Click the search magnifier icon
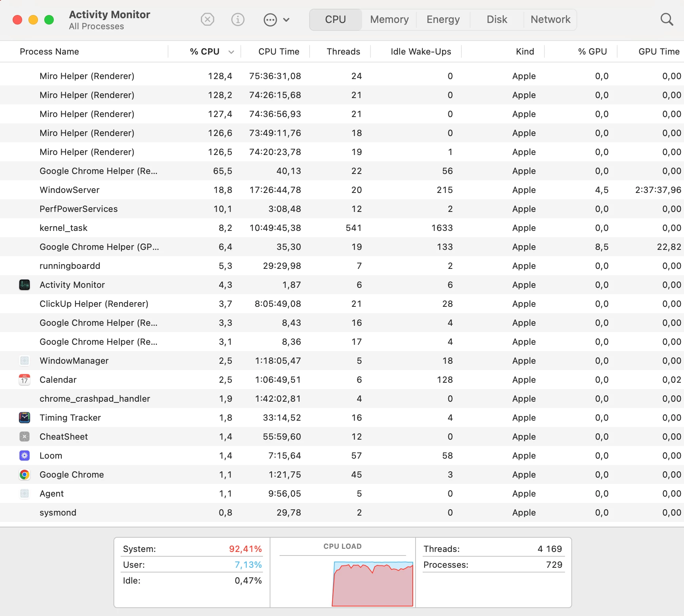684x616 pixels. [667, 19]
